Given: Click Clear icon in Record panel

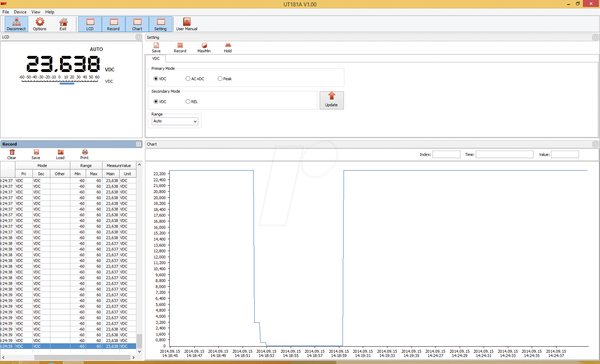Looking at the screenshot, I should point(12,154).
